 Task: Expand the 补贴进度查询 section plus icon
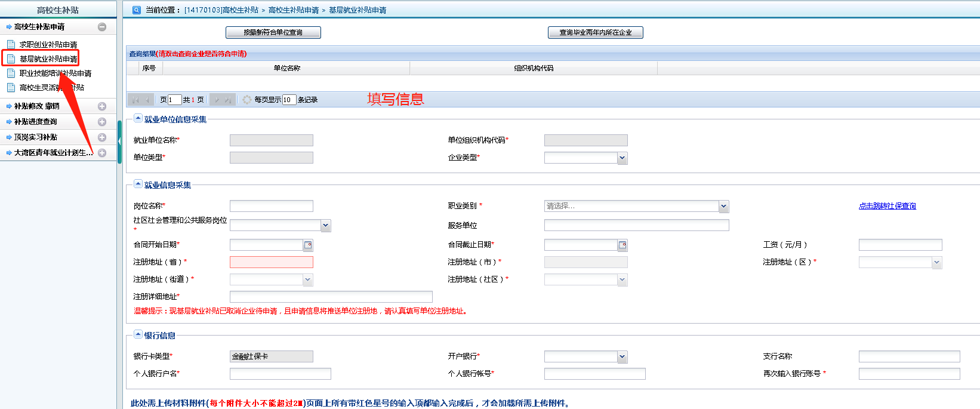point(102,122)
